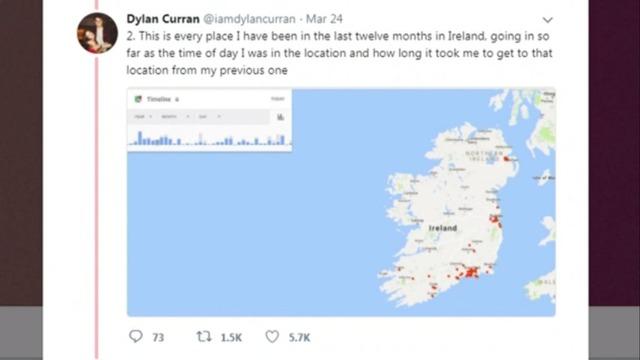Click the Google Maps Timeline logo

tap(138, 99)
